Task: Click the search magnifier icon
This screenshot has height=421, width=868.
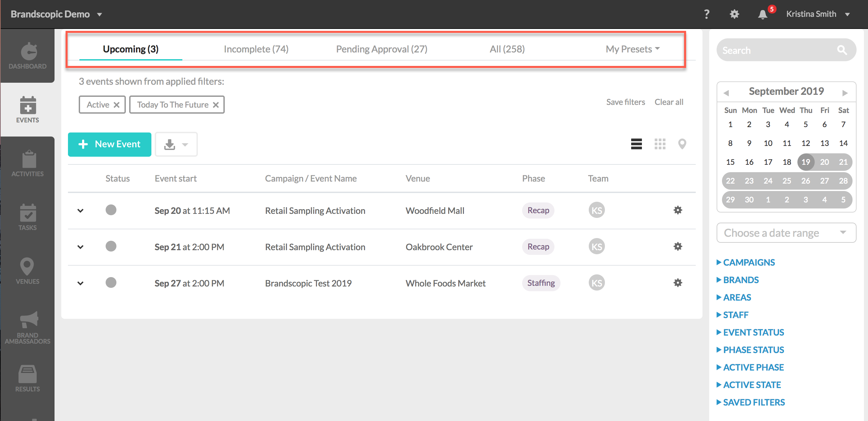Action: [x=842, y=50]
